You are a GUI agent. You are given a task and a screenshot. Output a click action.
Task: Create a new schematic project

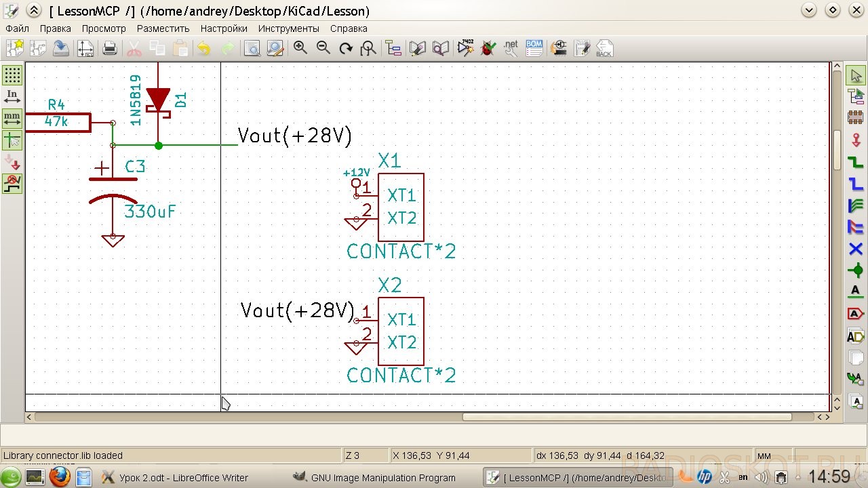point(15,48)
